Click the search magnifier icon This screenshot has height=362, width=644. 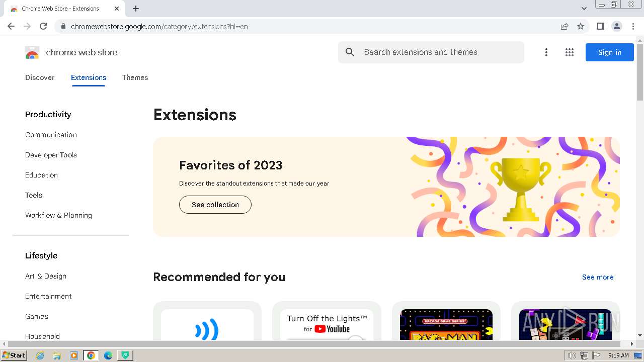[350, 52]
